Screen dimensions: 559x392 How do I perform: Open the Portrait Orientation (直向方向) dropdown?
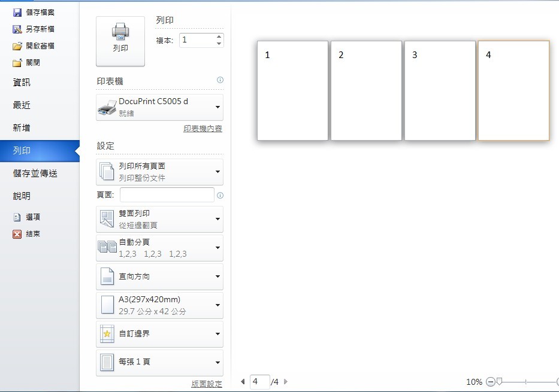(160, 276)
